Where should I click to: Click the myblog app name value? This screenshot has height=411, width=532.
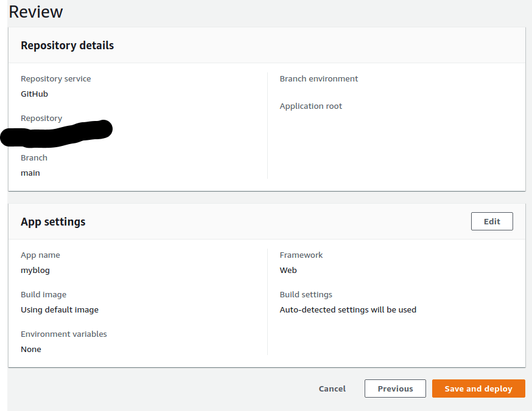pyautogui.click(x=35, y=271)
